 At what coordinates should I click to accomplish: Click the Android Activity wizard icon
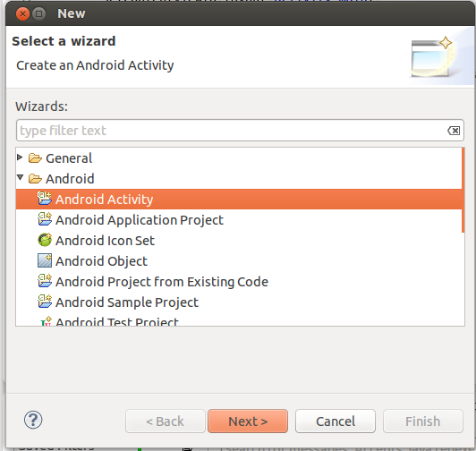pyautogui.click(x=45, y=199)
